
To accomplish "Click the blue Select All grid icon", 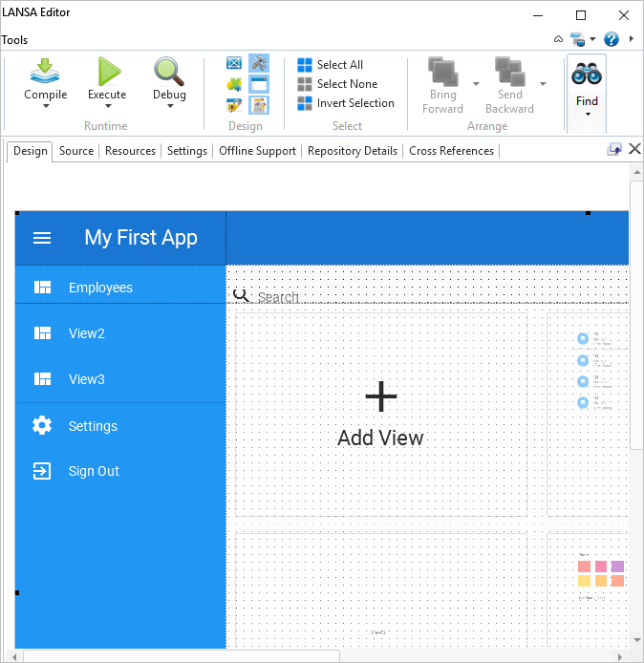I will click(x=305, y=65).
